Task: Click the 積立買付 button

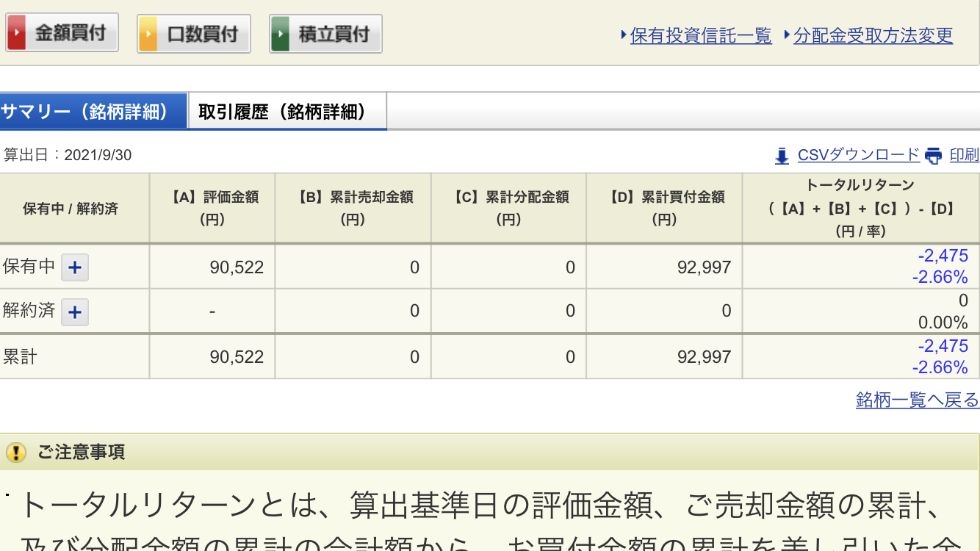Action: pos(325,34)
